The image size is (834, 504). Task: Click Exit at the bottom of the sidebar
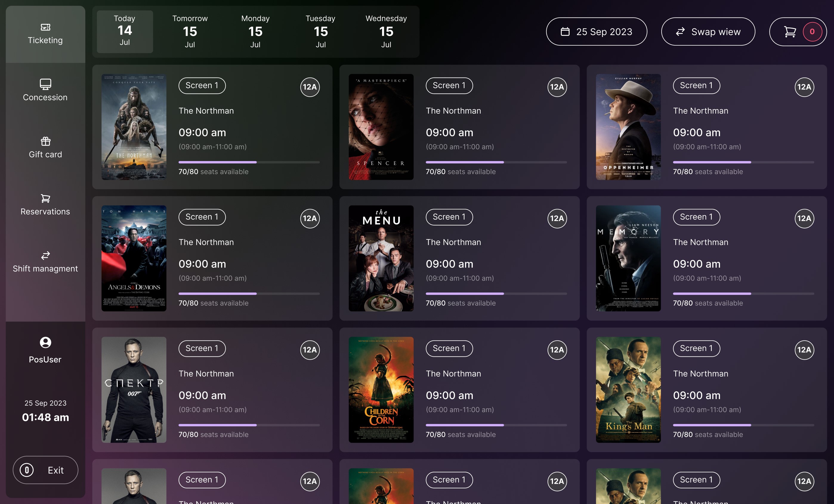point(45,470)
